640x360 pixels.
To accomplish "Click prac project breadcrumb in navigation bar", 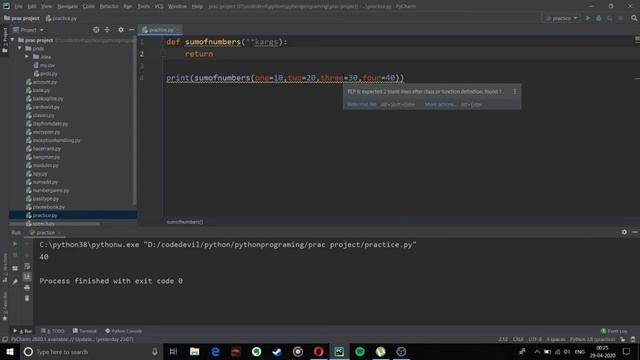I will click(22, 18).
